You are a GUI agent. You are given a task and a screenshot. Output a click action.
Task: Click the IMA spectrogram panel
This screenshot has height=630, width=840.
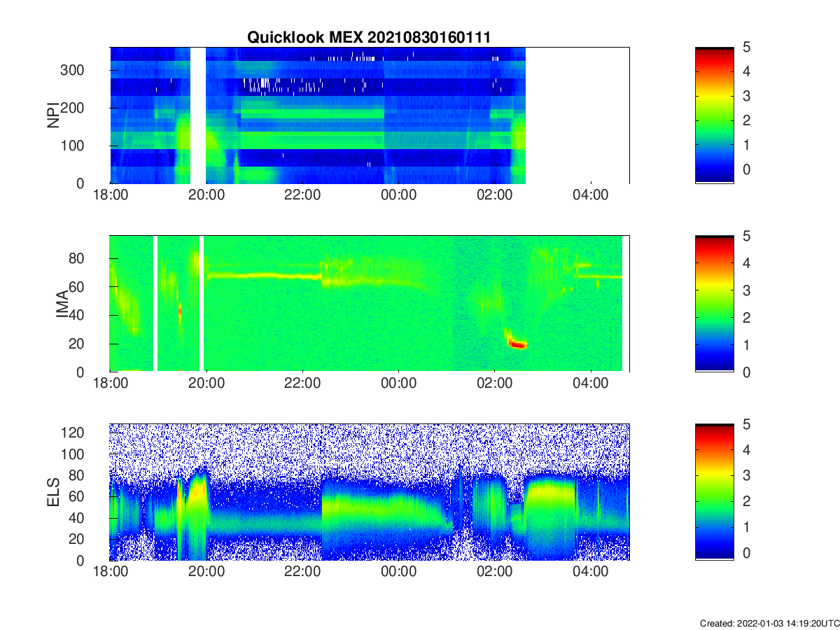point(370,304)
